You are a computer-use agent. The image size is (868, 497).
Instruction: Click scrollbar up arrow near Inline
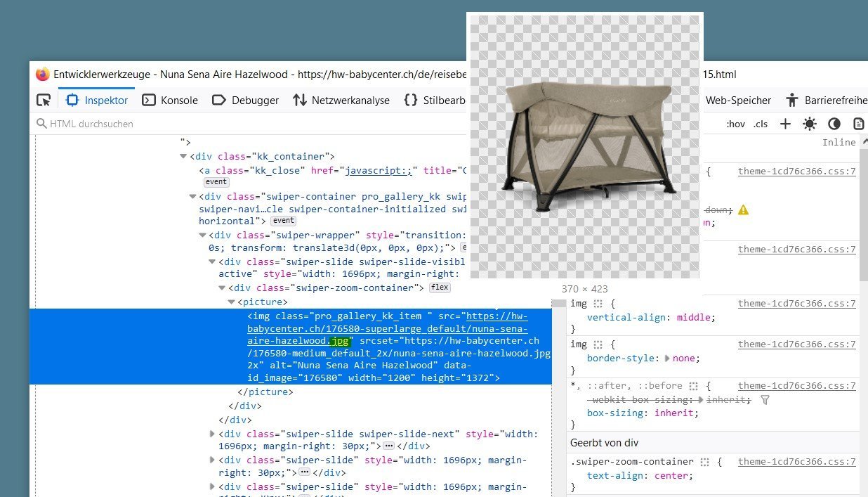[x=863, y=143]
